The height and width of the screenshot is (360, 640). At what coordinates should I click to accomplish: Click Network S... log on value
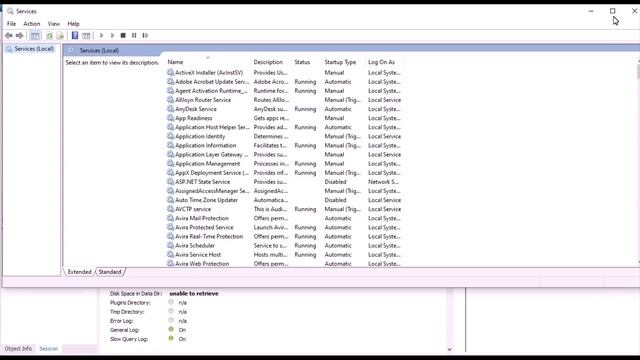(383, 182)
